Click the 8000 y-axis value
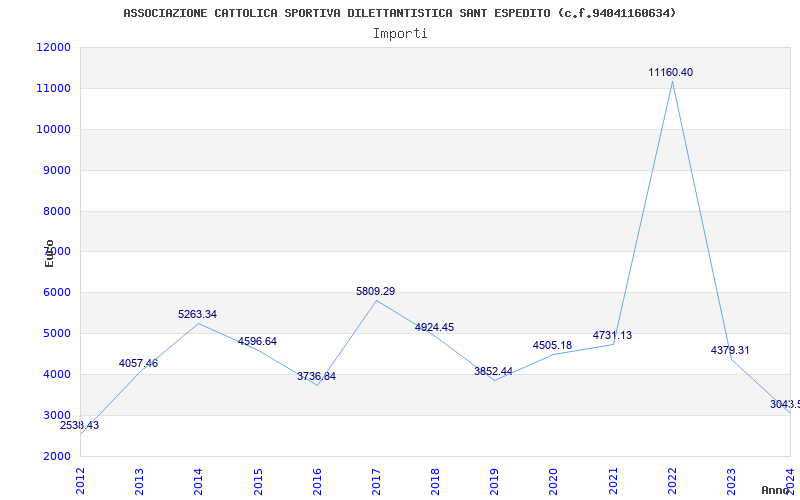Screen dimensions: 800x500 pyautogui.click(x=55, y=211)
